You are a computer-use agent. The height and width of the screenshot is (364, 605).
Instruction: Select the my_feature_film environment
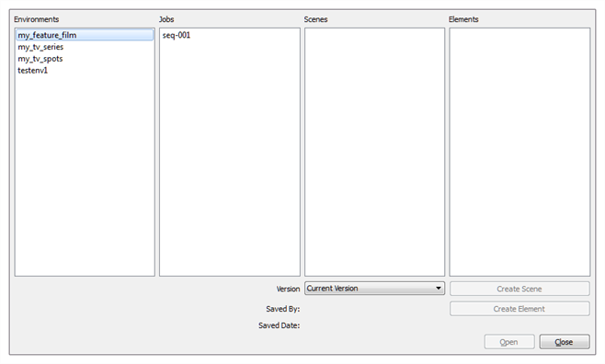tap(85, 35)
